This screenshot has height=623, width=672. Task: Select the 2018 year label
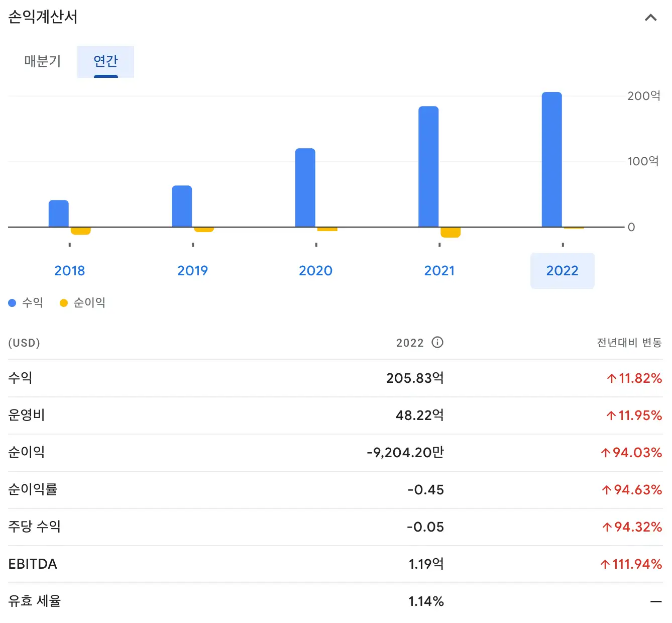(x=69, y=270)
